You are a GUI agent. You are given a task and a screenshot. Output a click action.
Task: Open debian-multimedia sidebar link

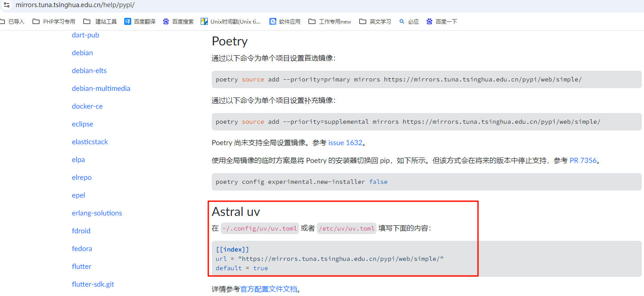tap(101, 88)
